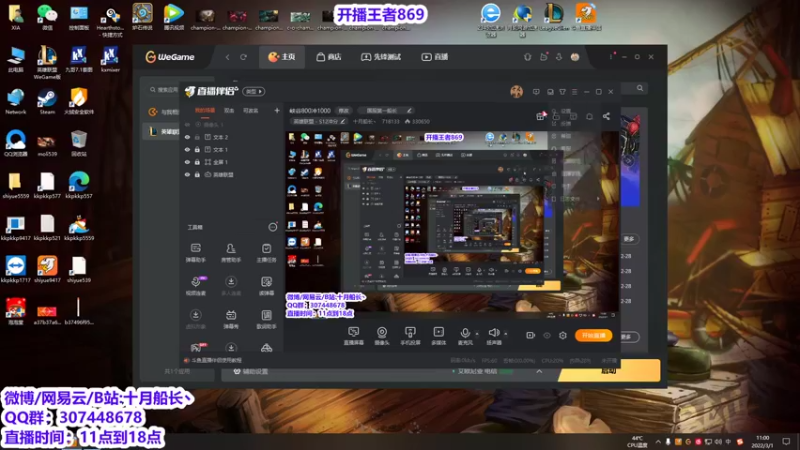Hide the 英雄联盟 game layer
This screenshot has height=450, width=800.
point(187,174)
